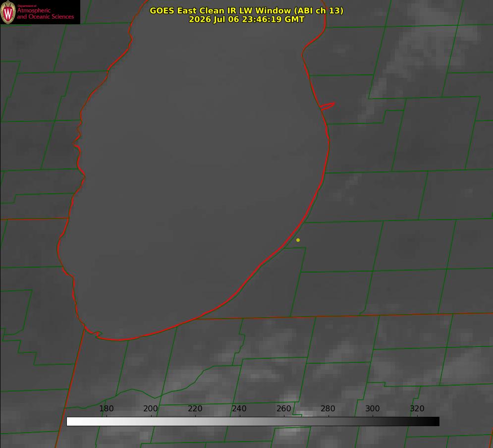This screenshot has height=448, width=493.
Task: Choose the 300 temperature label
Action: point(373,408)
